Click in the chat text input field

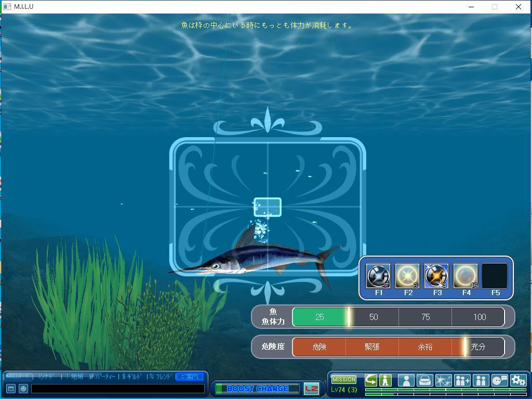118,389
